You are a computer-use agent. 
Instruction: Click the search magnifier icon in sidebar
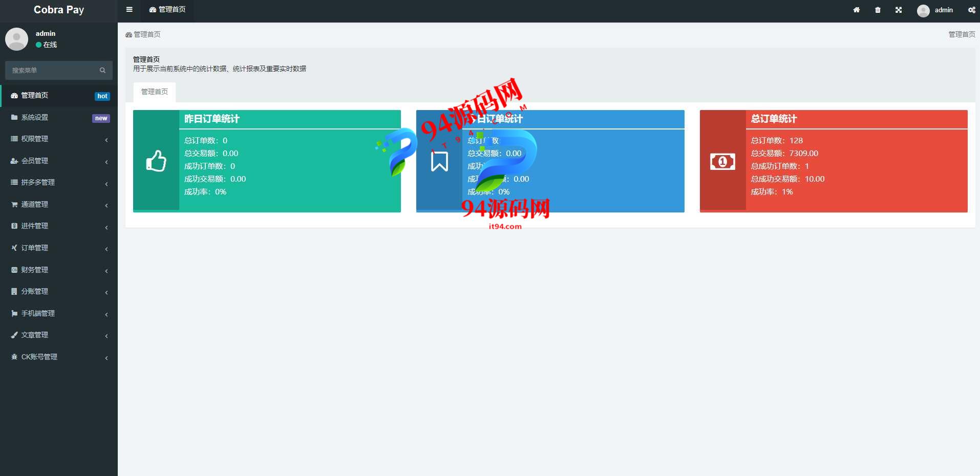102,70
